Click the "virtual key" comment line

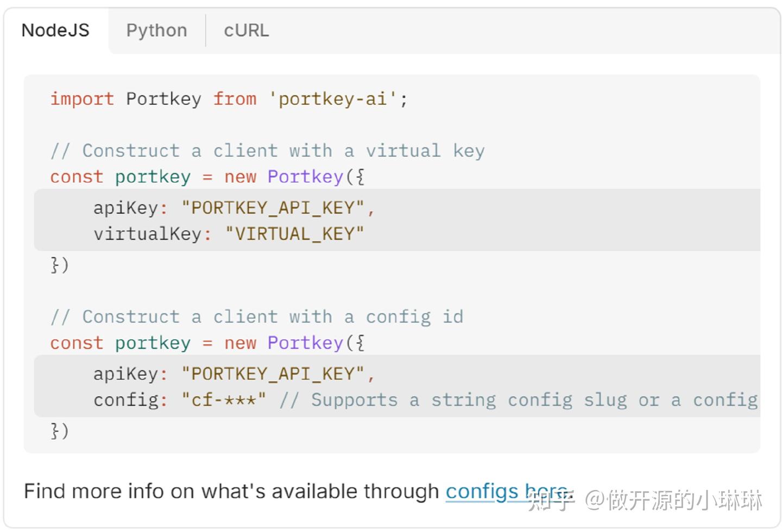coord(267,150)
